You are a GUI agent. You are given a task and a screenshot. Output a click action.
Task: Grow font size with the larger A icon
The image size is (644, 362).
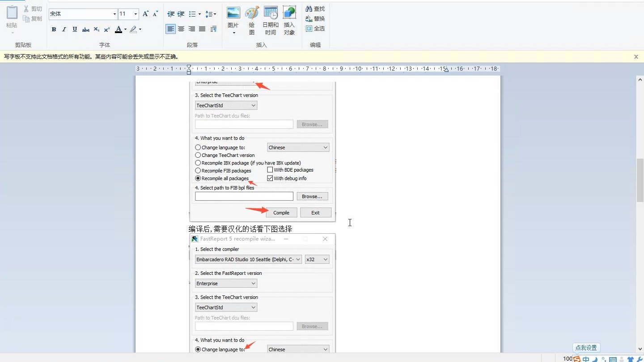145,14
